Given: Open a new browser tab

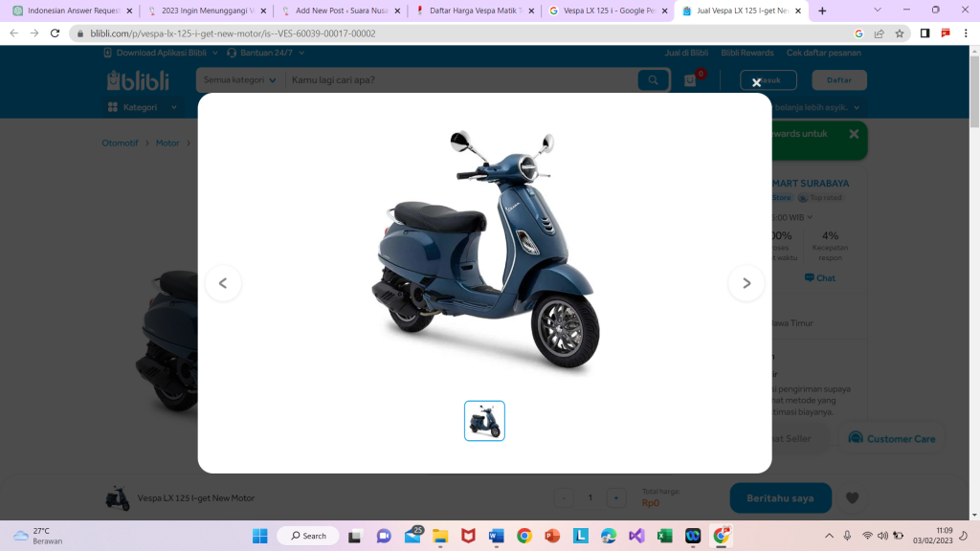Looking at the screenshot, I should pos(822,11).
